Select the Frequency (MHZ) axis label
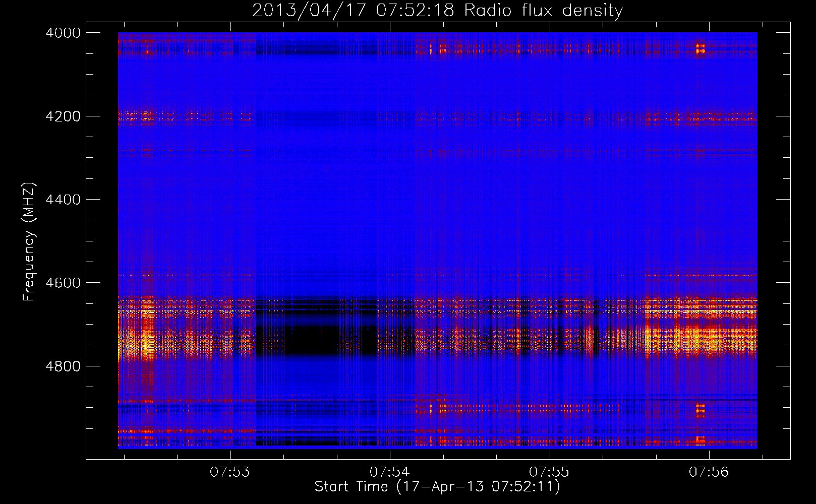 coord(29,242)
